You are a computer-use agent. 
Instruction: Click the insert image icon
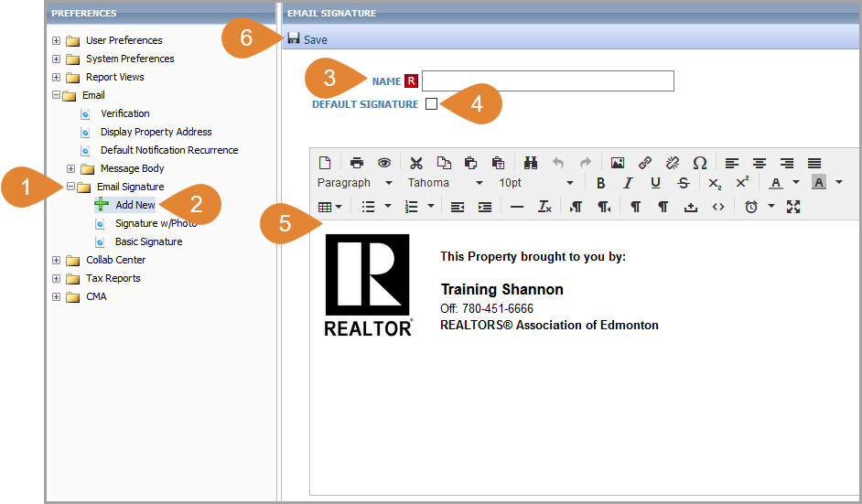[618, 163]
